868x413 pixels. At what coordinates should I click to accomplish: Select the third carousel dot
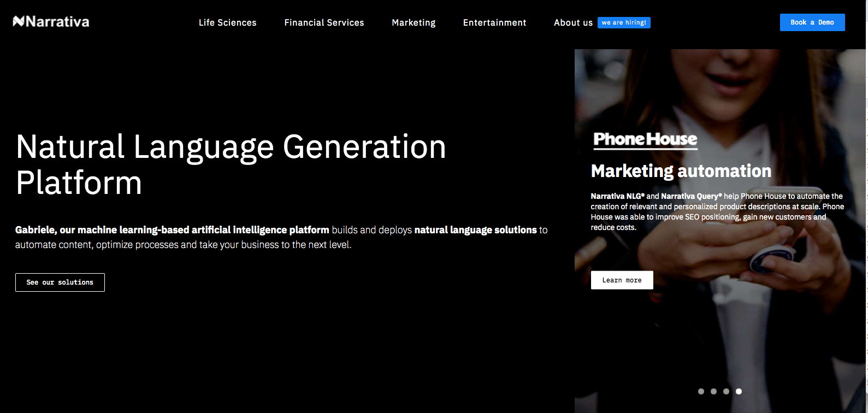[x=726, y=391]
